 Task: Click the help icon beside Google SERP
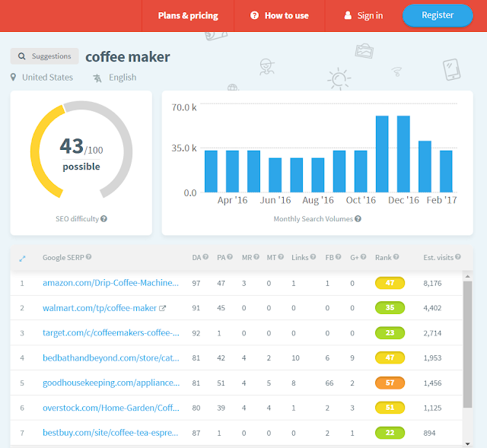pos(88,257)
